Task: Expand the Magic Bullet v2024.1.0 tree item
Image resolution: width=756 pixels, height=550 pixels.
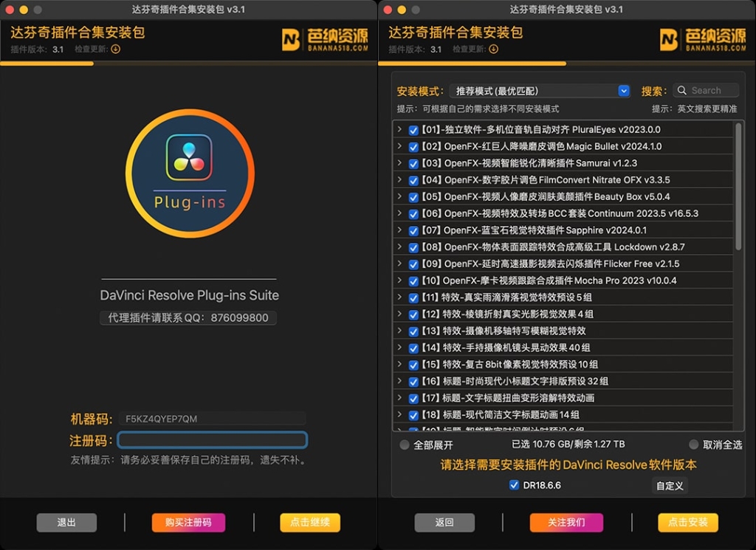Action: (x=399, y=146)
